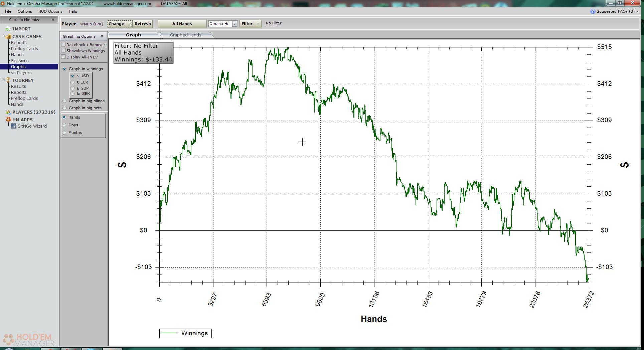Screen dimensions: 644x350
Task: Open the Help menu
Action: click(73, 11)
